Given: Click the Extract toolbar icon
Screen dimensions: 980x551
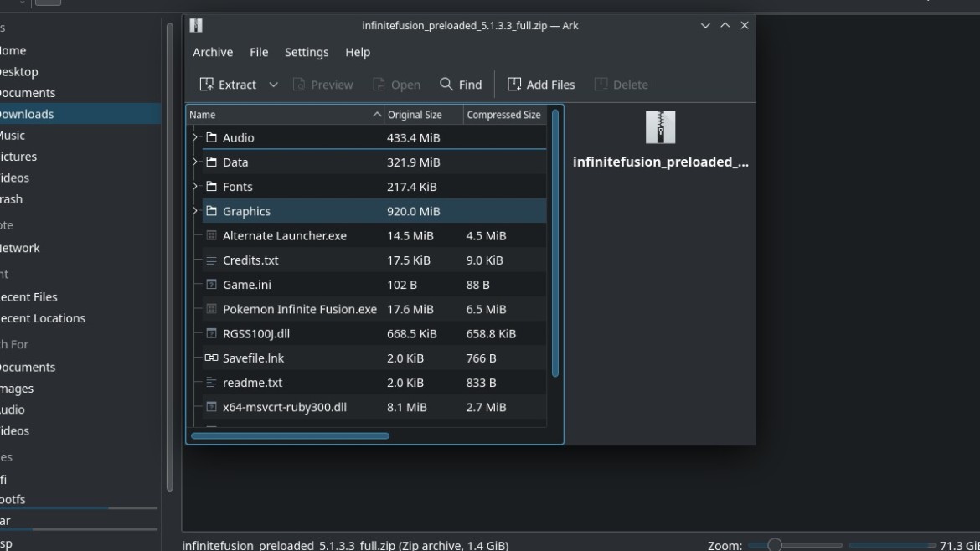Looking at the screenshot, I should [207, 85].
